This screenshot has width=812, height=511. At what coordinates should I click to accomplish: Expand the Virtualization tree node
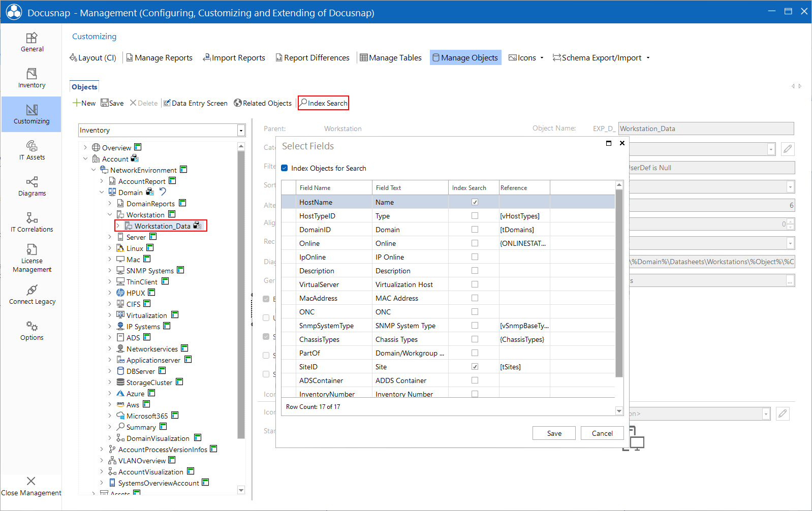[110, 315]
